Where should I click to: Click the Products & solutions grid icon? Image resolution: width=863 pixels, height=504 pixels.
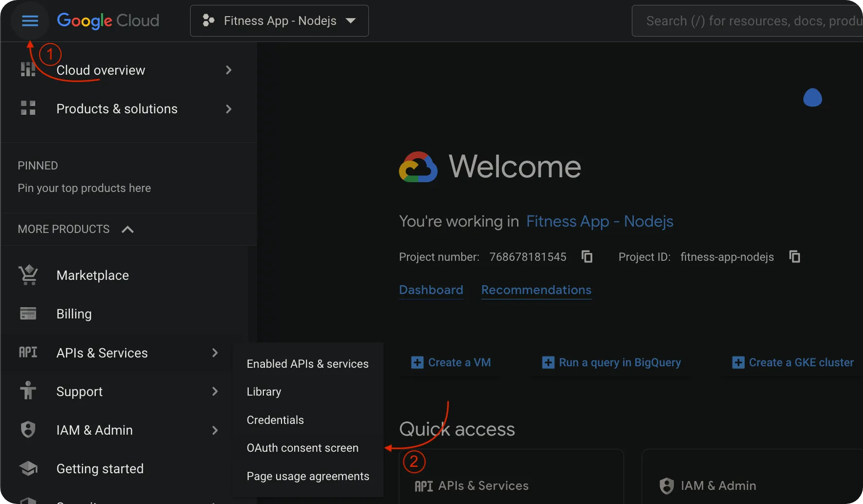point(28,108)
